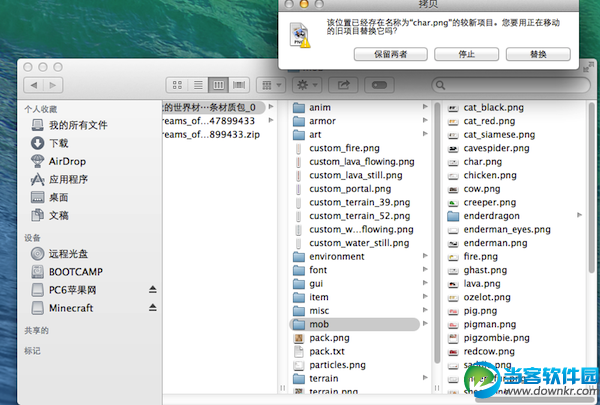Switch to icon view
Viewport: 600px width, 405px height.
click(177, 85)
